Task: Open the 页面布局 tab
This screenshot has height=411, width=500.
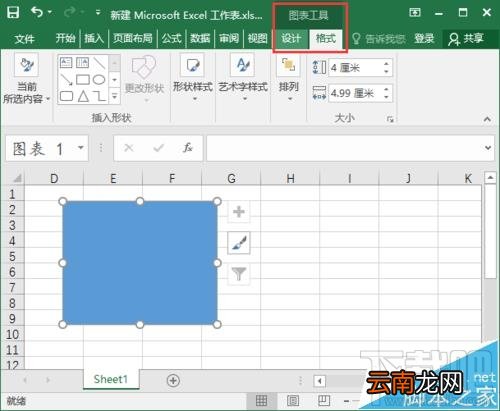Action: point(132,39)
